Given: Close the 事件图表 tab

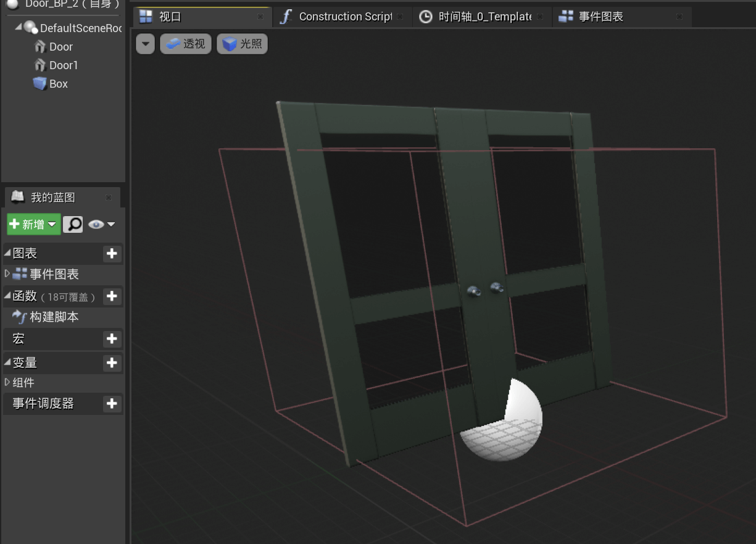Looking at the screenshot, I should (x=679, y=17).
